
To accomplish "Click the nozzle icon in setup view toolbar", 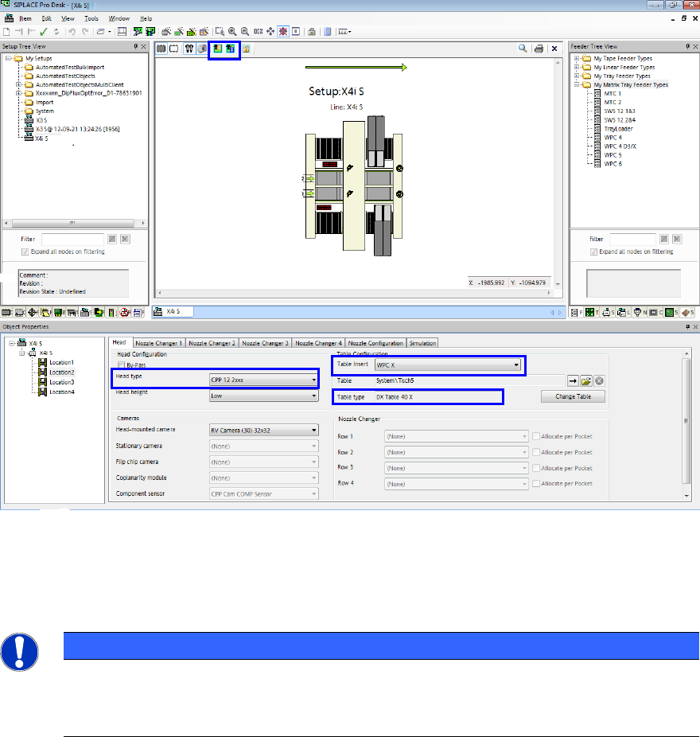I will (189, 49).
